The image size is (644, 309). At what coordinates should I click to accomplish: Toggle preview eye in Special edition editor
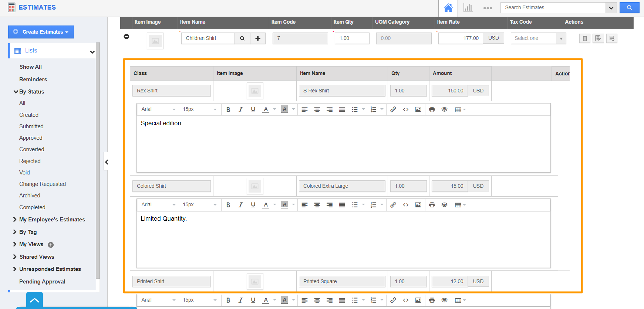pos(444,109)
